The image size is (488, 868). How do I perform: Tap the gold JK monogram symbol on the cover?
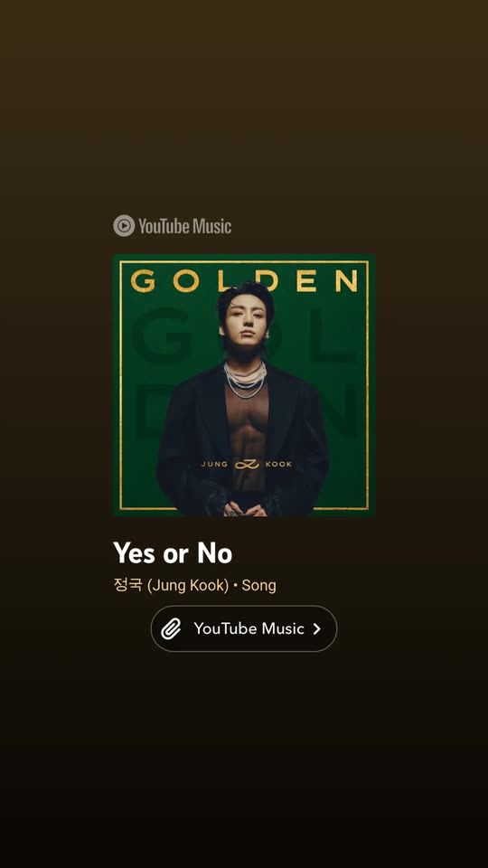(247, 464)
